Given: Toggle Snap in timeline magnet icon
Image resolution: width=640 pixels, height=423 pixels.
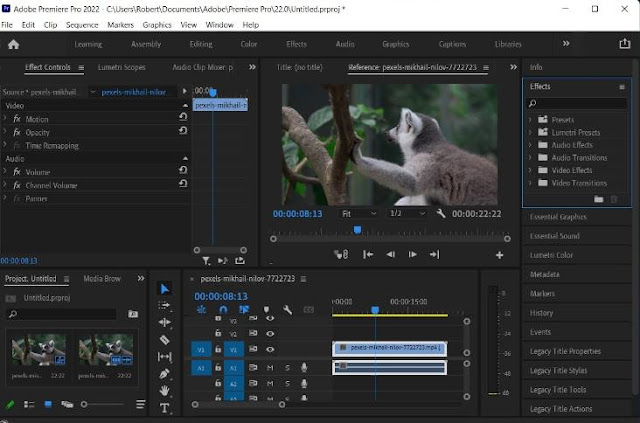Looking at the screenshot, I should point(223,310).
